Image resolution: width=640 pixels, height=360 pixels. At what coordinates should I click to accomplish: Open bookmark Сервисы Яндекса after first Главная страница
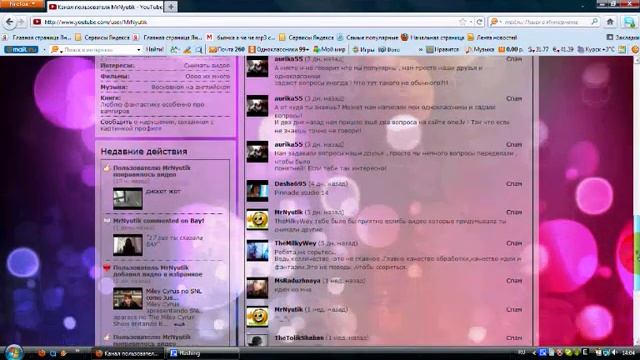(x=102, y=37)
